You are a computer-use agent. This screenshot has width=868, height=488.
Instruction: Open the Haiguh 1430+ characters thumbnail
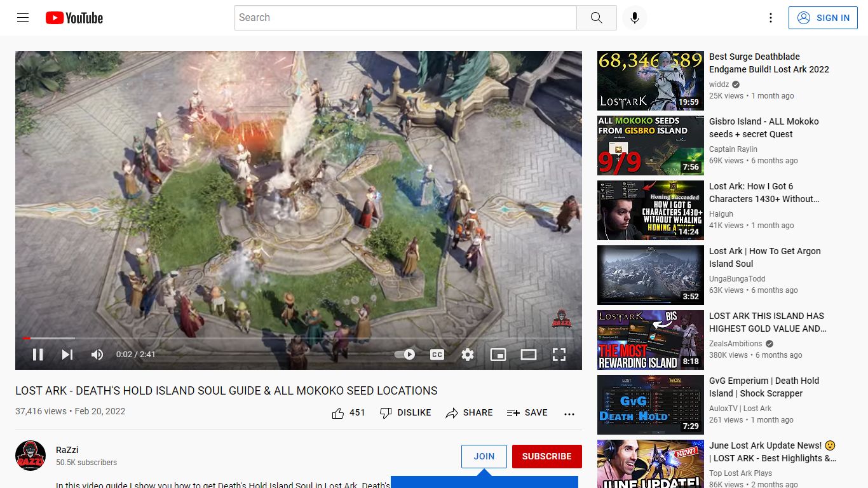click(651, 210)
